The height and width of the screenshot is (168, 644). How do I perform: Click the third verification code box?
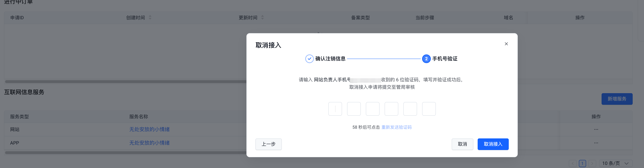(x=373, y=109)
